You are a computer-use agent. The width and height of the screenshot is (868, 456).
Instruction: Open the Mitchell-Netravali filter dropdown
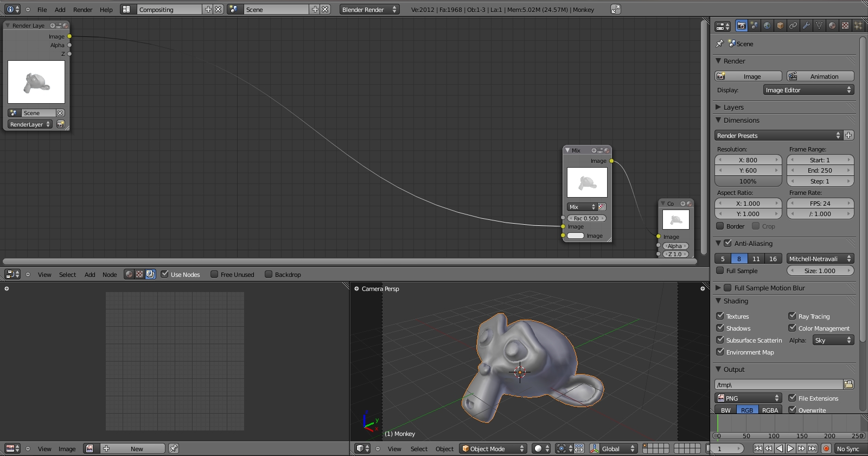(x=820, y=258)
